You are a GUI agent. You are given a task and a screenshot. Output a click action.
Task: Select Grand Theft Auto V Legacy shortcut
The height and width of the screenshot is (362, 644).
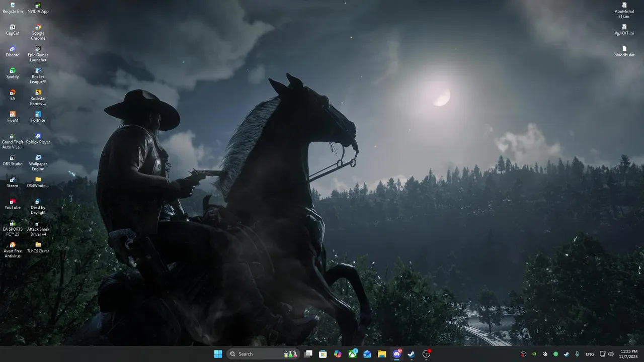coord(13,141)
